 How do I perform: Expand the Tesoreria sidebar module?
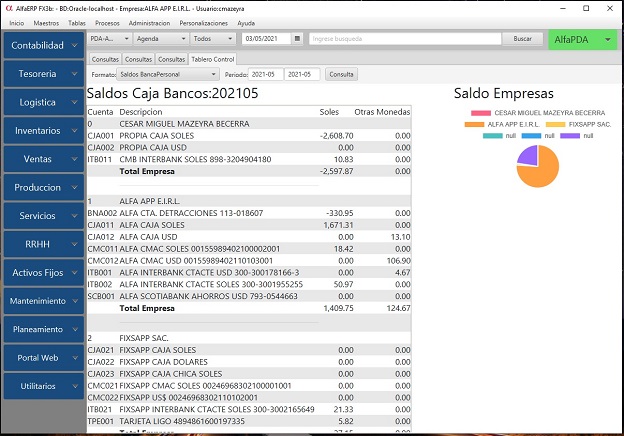(x=43, y=73)
